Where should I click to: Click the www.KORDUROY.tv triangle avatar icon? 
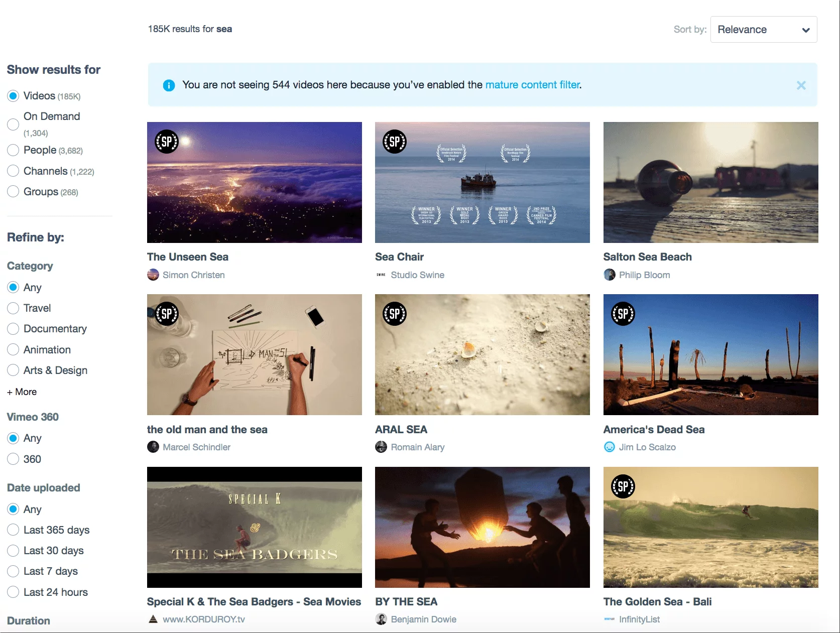pos(153,619)
